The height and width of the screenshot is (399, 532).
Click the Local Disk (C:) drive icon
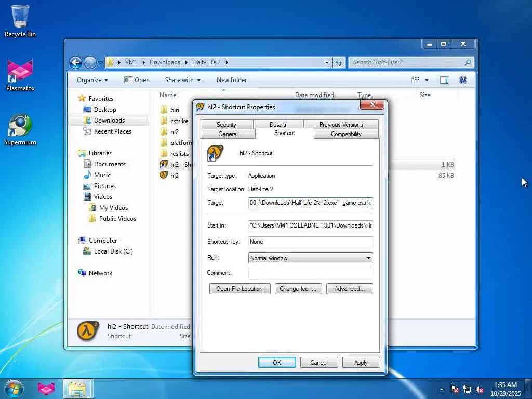click(87, 251)
